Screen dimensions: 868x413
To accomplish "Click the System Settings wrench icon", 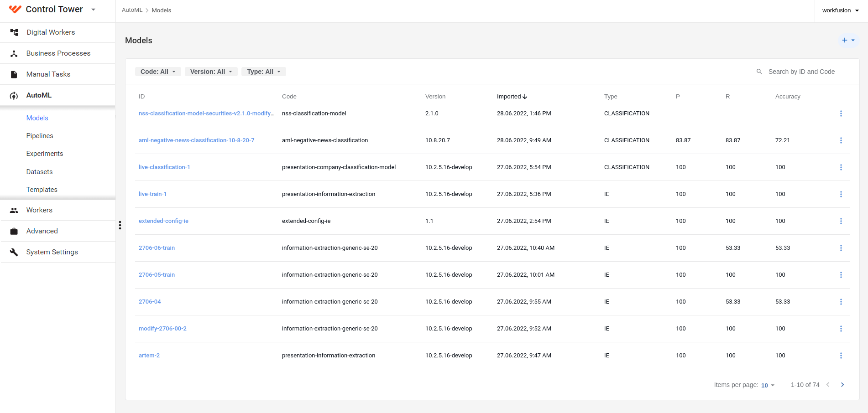I will click(x=14, y=252).
